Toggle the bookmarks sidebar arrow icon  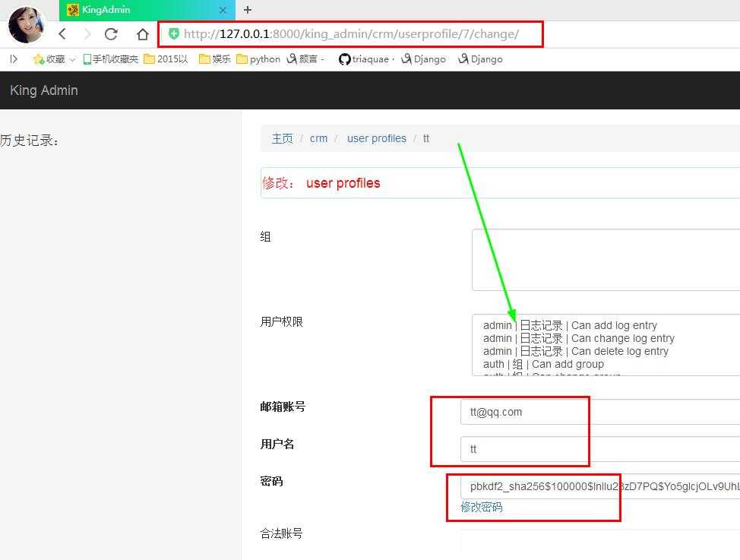point(14,59)
